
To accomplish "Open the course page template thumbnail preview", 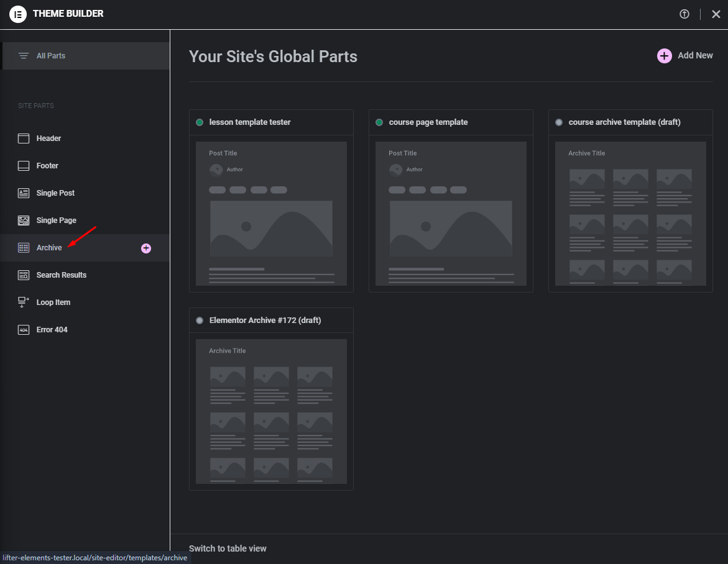I will [x=451, y=214].
